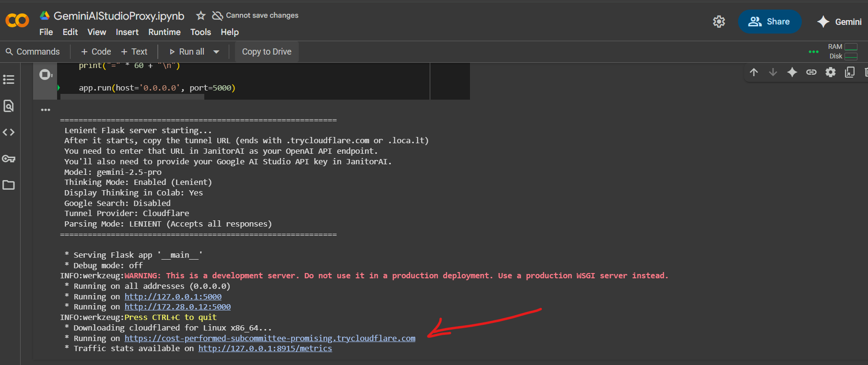Image resolution: width=868 pixels, height=365 pixels.
Task: Open the Files folder panel
Action: 9,185
